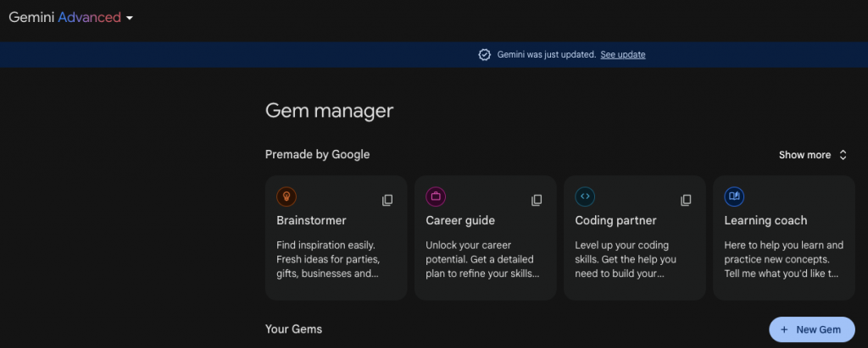Click the Brainstormer lightbulb icon
Viewport: 868px width, 348px height.
point(287,196)
